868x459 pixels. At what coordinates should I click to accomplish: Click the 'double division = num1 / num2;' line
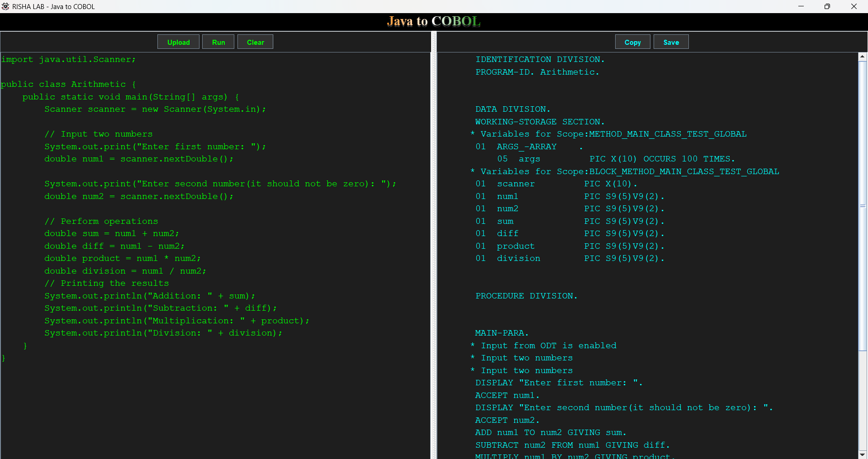(x=125, y=271)
